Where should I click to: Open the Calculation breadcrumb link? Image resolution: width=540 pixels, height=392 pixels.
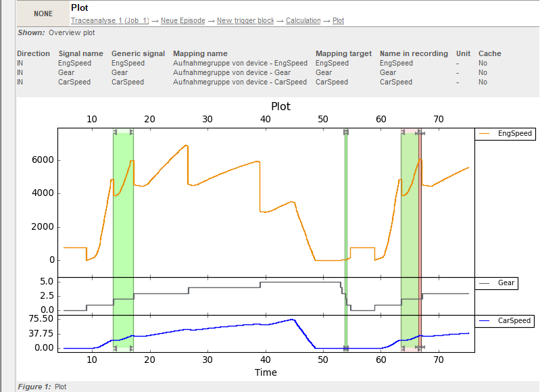coord(303,21)
